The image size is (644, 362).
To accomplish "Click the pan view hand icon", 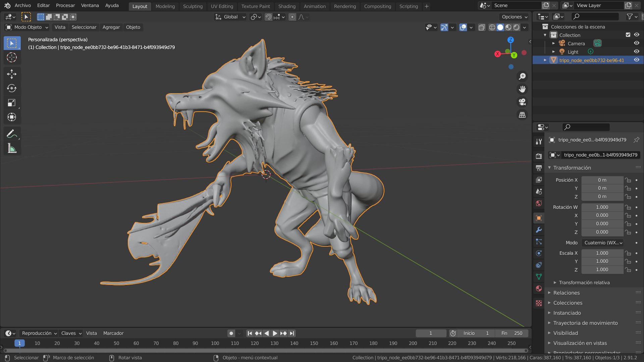I will (522, 89).
